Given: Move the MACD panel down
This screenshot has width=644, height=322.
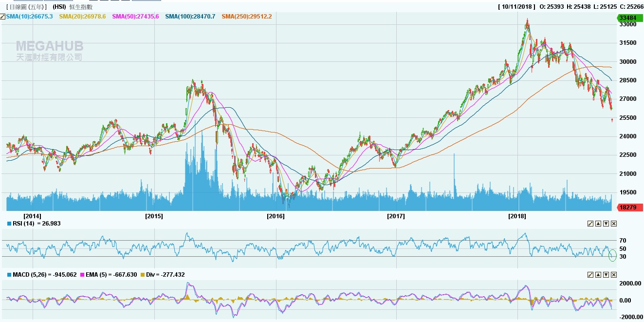Looking at the screenshot, I should coord(606,275).
